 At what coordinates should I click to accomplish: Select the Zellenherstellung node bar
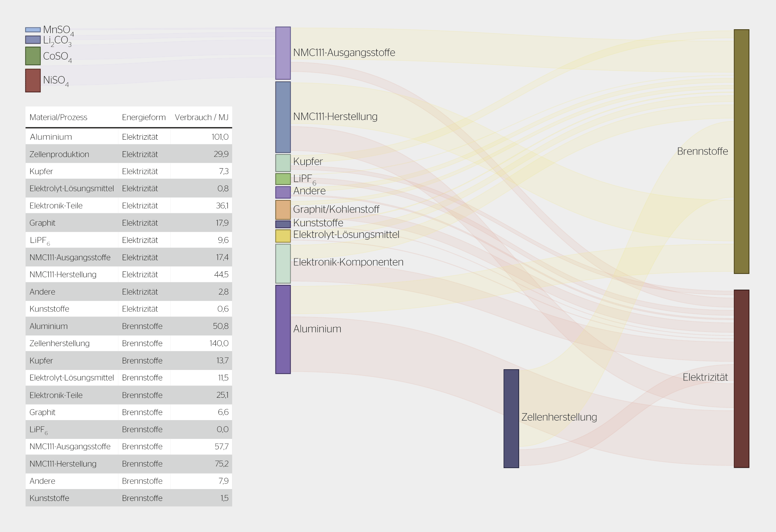[x=511, y=418]
